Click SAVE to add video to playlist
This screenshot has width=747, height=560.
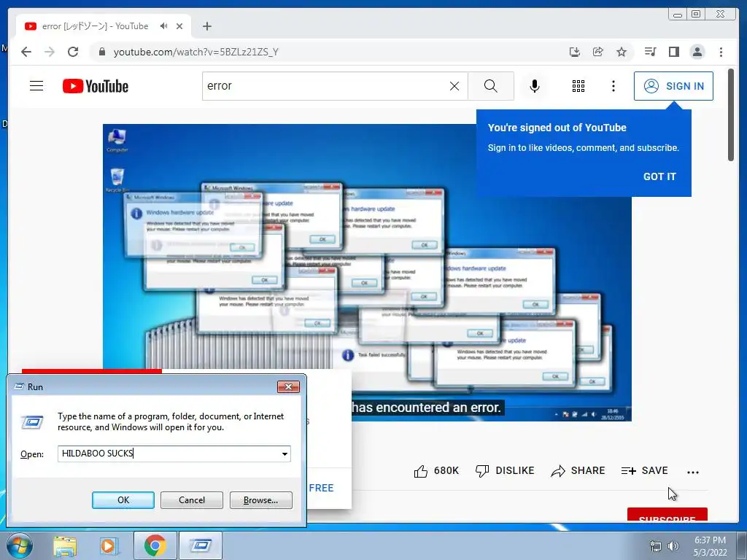click(x=645, y=471)
